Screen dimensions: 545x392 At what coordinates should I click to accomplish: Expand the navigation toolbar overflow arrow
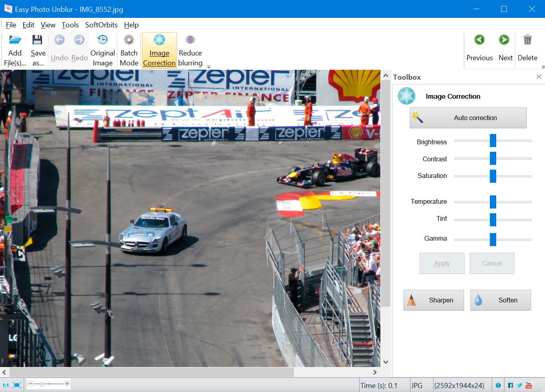pos(543,67)
